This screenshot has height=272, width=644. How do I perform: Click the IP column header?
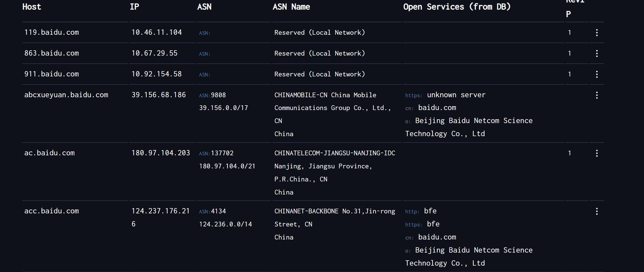(x=135, y=7)
